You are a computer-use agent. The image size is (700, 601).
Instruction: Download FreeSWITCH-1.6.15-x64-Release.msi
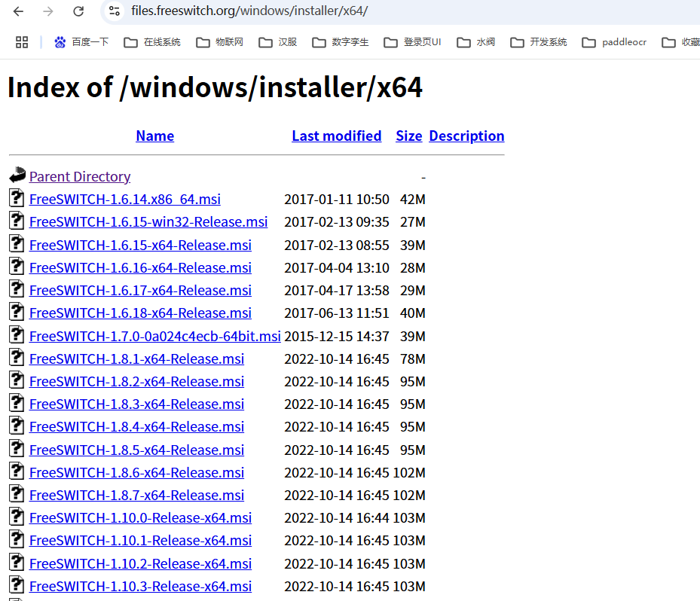click(x=140, y=246)
